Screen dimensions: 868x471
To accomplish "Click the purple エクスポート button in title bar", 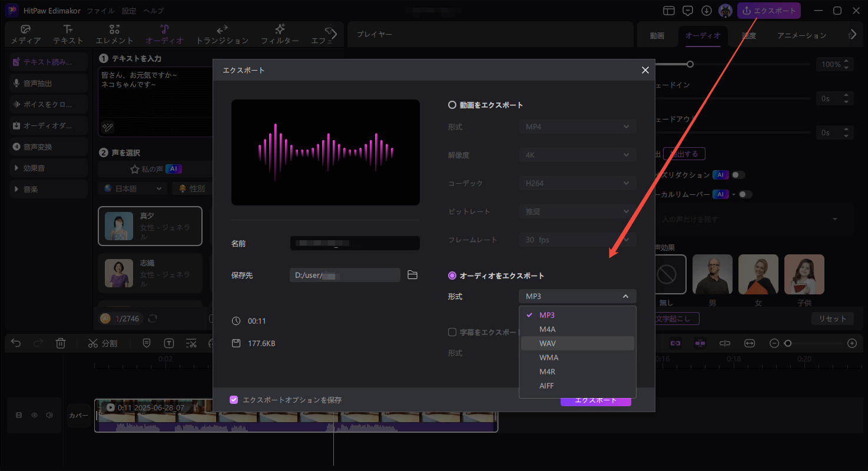I will tap(768, 11).
